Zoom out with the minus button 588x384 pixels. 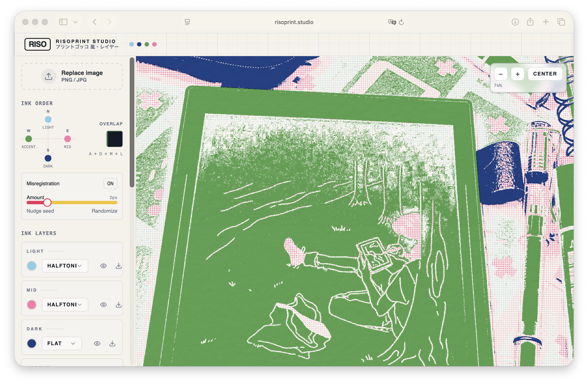[501, 74]
